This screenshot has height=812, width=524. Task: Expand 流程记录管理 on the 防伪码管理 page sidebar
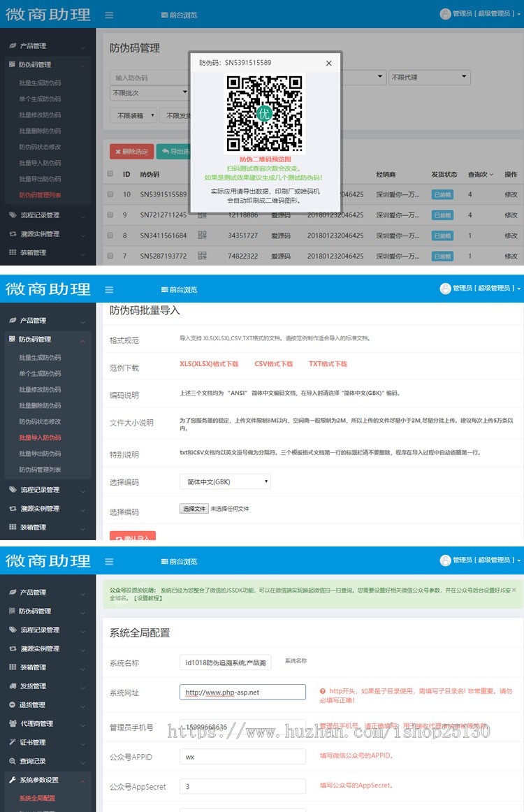[47, 215]
